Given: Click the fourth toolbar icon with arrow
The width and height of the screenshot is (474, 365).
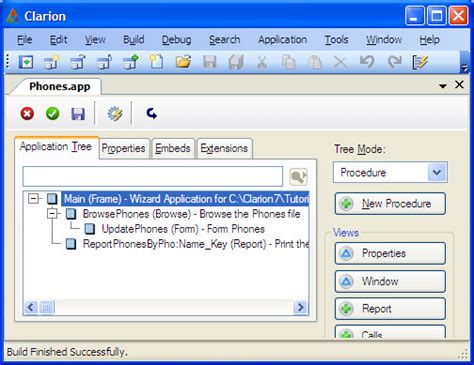Looking at the screenshot, I should 104,62.
